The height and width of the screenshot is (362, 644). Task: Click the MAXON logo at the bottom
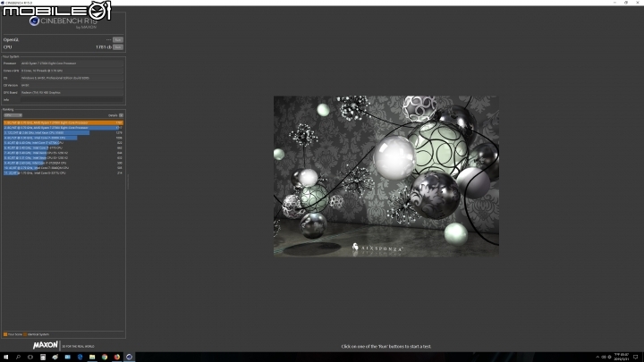tap(46, 345)
